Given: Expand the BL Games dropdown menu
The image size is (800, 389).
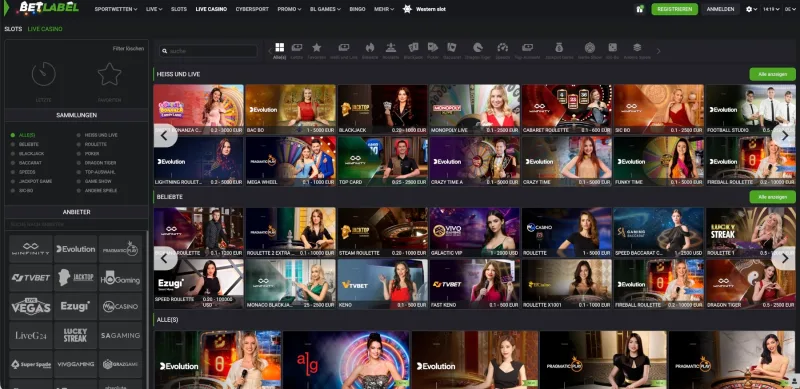Looking at the screenshot, I should 326,9.
